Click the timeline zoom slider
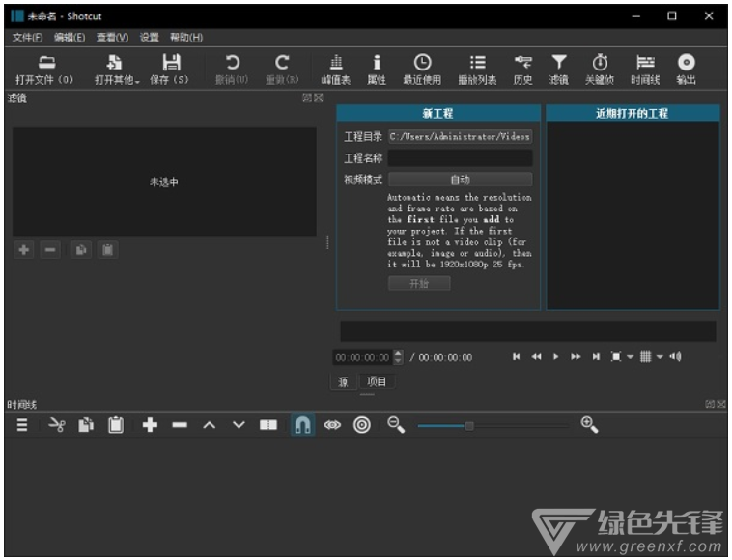Screen dimensions: 732x560 (493, 426)
